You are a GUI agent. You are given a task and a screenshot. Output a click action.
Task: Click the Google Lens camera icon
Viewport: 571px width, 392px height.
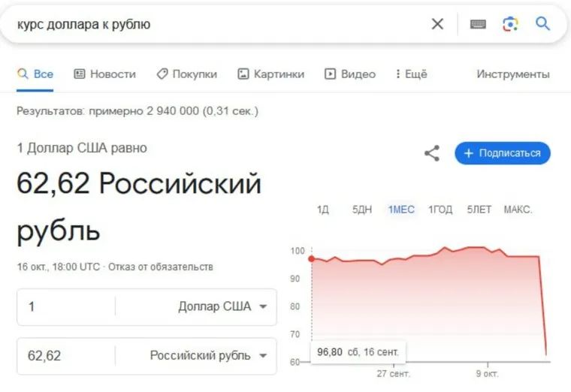pos(510,24)
